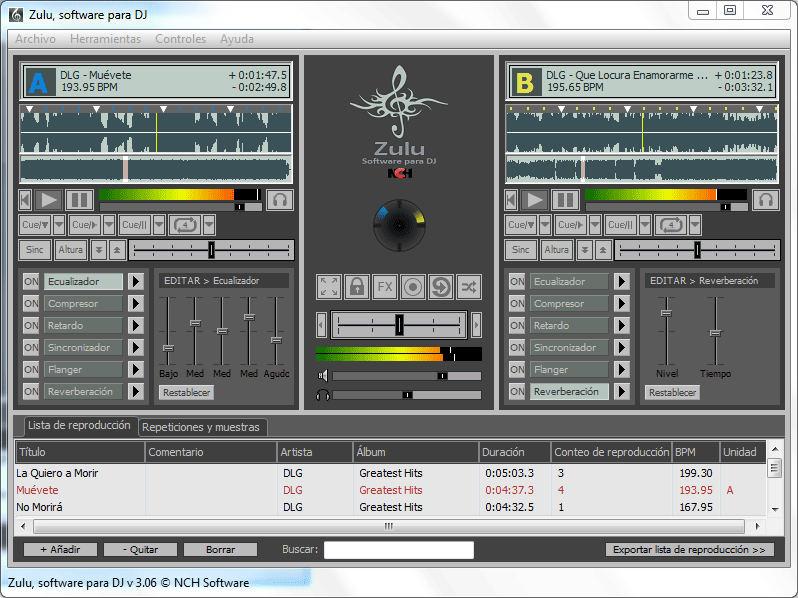Toggle the shuffle crossed-arrows icon
798x598 pixels.
coord(469,287)
